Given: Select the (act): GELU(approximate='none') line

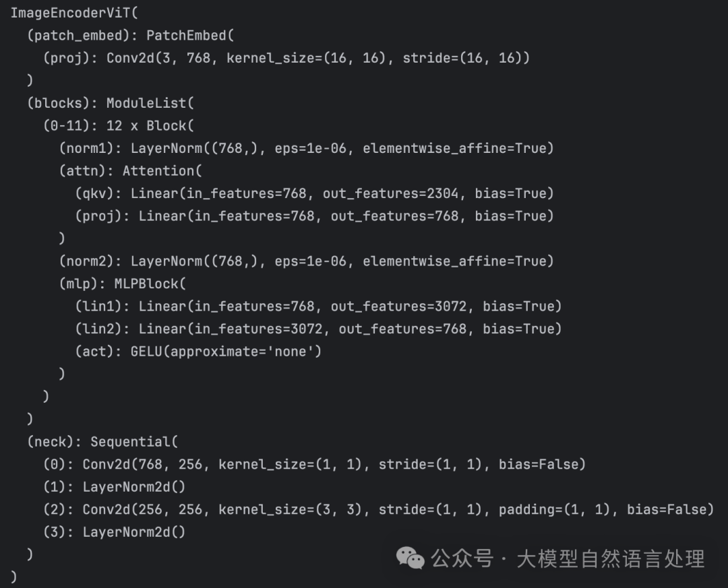Looking at the screenshot, I should (198, 352).
